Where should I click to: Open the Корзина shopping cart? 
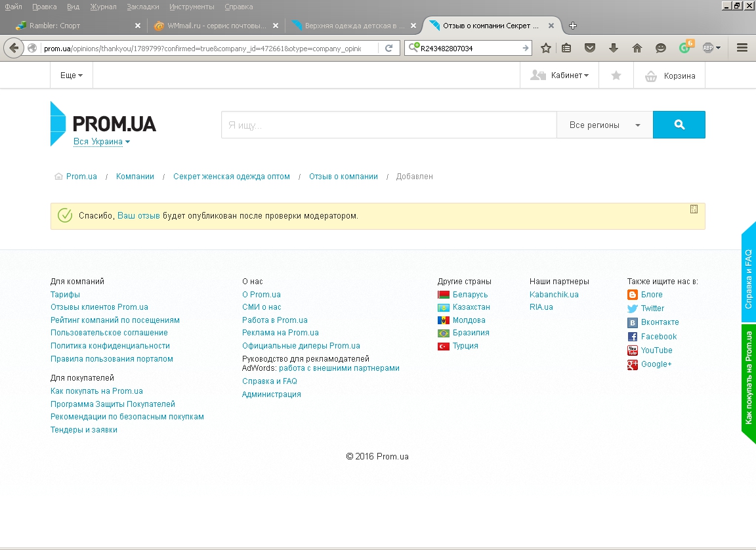pos(669,75)
